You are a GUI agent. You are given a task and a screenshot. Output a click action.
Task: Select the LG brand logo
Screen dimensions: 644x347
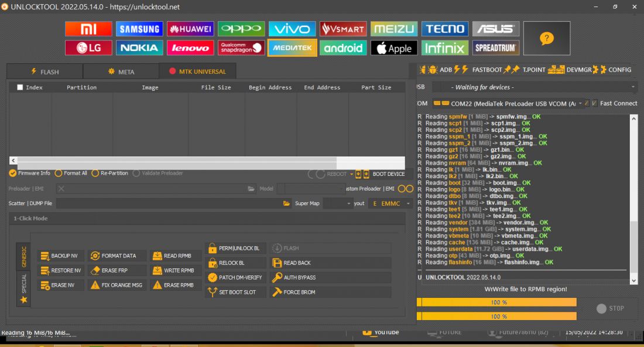coord(88,47)
